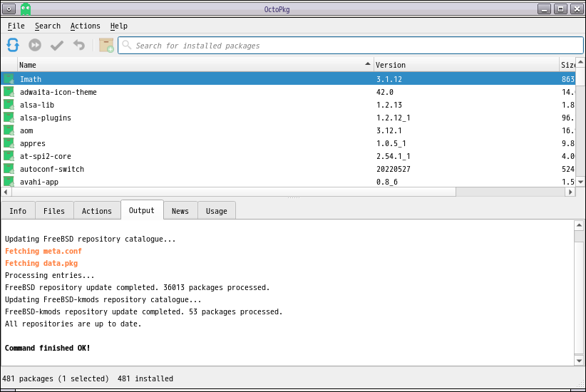Click the OctoPkg ghost icon in titlebar

(26, 9)
